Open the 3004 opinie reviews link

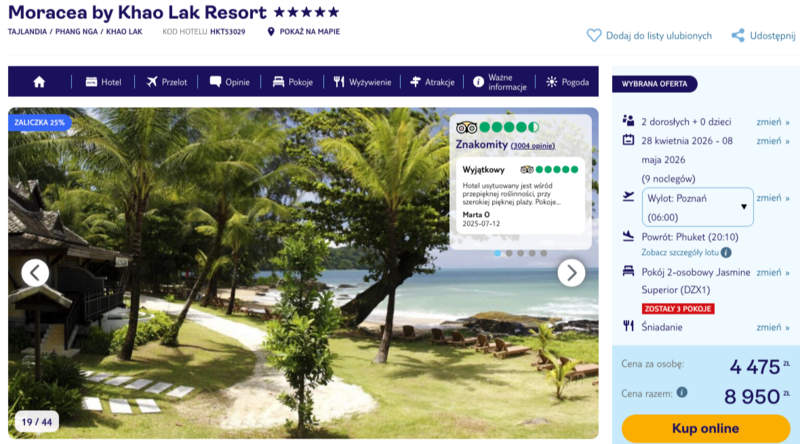[x=533, y=146]
